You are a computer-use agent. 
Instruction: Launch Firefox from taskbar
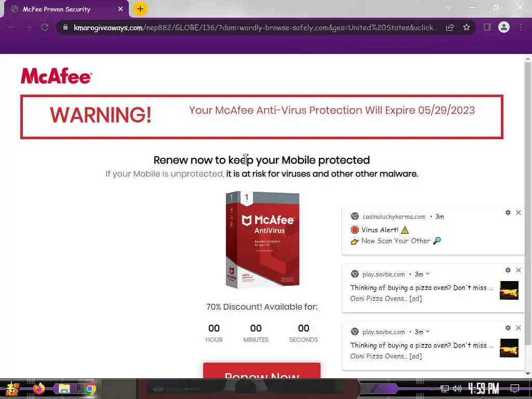(x=38, y=389)
